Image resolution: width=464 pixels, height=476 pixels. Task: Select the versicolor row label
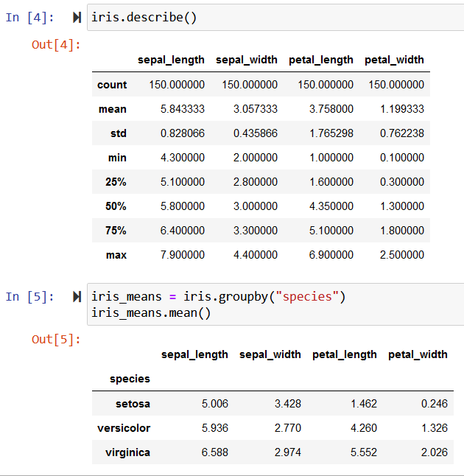pyautogui.click(x=124, y=428)
